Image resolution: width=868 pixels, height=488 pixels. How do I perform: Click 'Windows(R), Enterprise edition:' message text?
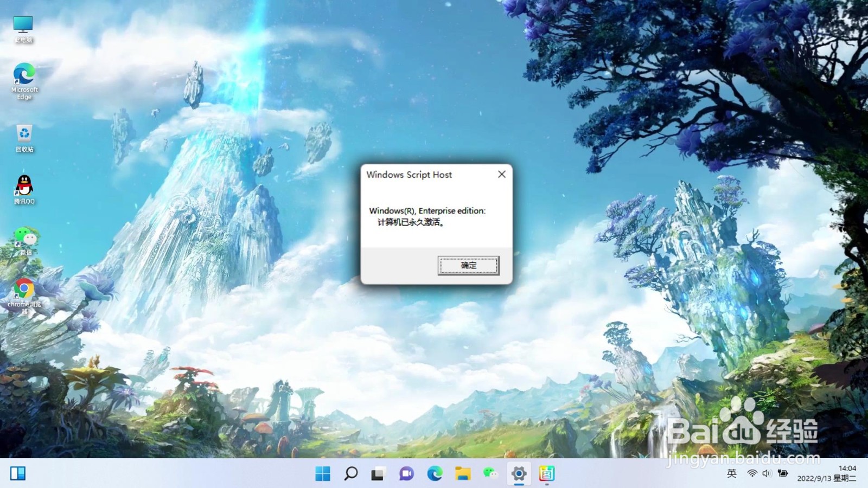(427, 211)
